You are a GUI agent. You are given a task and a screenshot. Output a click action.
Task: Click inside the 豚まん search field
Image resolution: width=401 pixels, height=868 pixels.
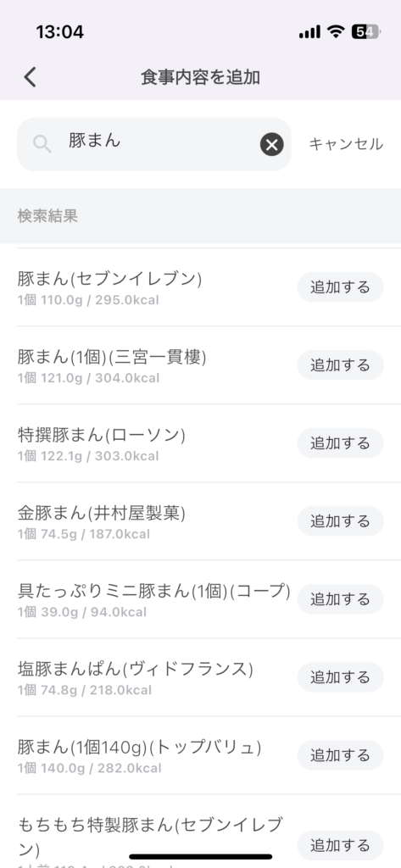point(154,144)
